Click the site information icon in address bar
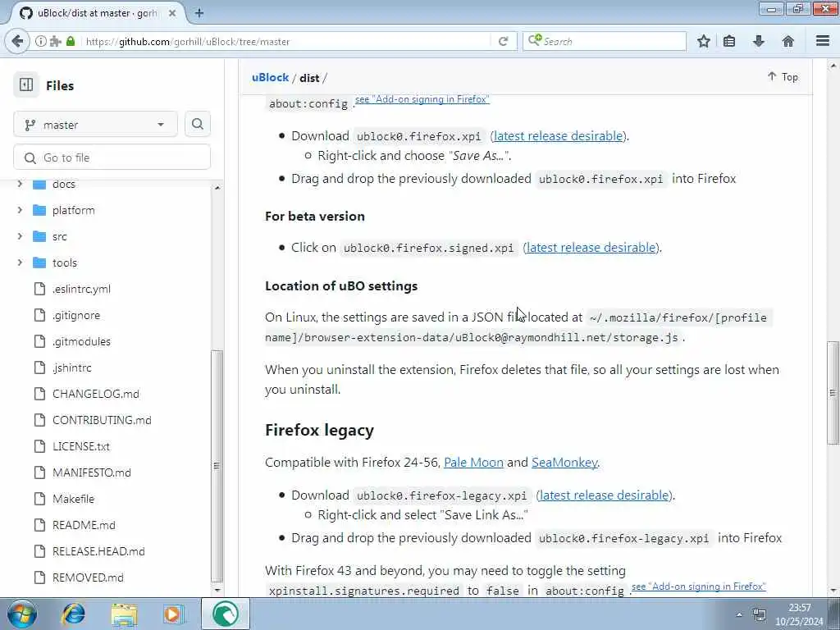840x630 pixels. (41, 41)
